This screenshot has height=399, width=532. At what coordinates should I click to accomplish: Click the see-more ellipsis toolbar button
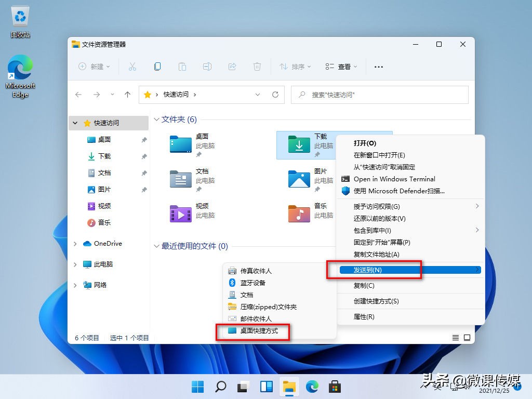point(378,66)
